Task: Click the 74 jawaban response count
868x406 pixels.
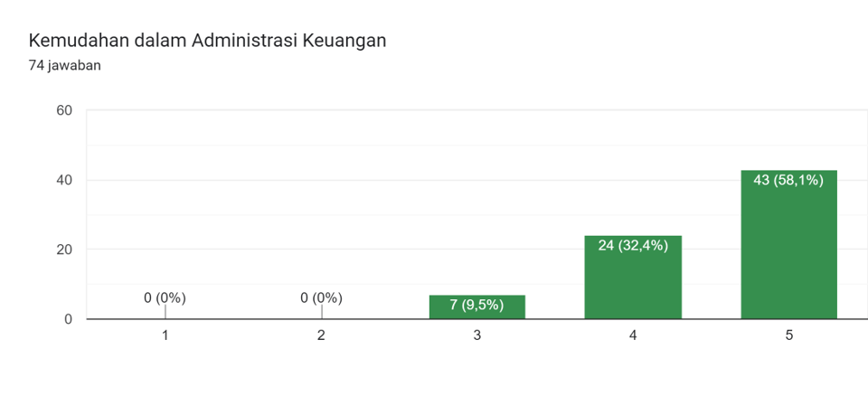Action: (64, 65)
